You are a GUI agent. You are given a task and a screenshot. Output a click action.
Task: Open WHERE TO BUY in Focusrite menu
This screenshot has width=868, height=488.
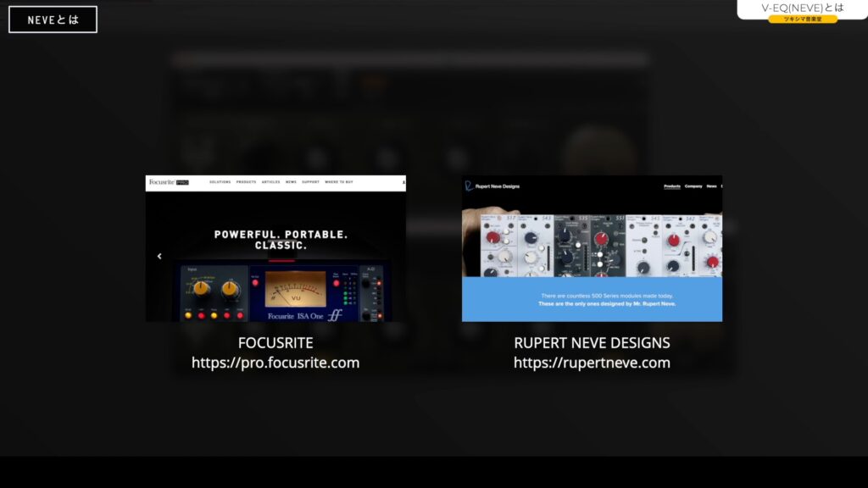pyautogui.click(x=339, y=182)
